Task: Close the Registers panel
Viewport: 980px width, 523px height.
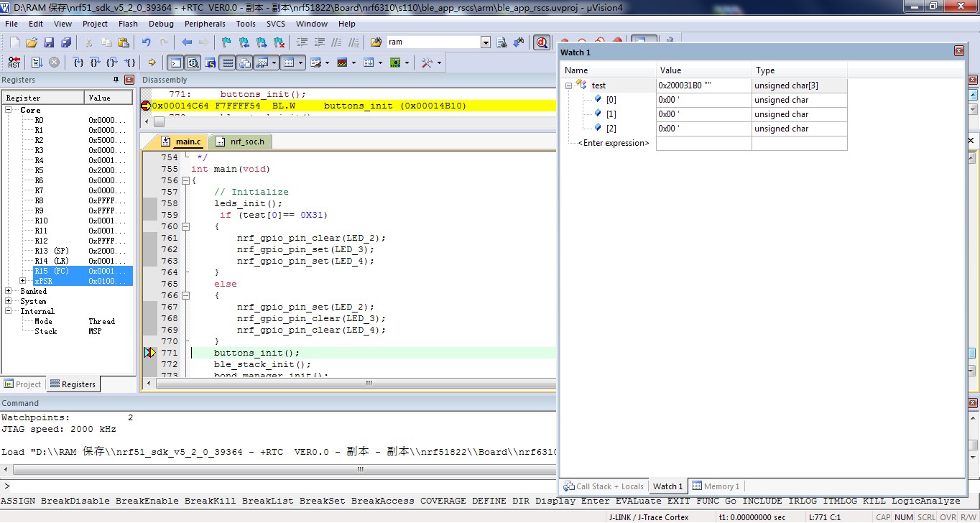Action: click(129, 80)
